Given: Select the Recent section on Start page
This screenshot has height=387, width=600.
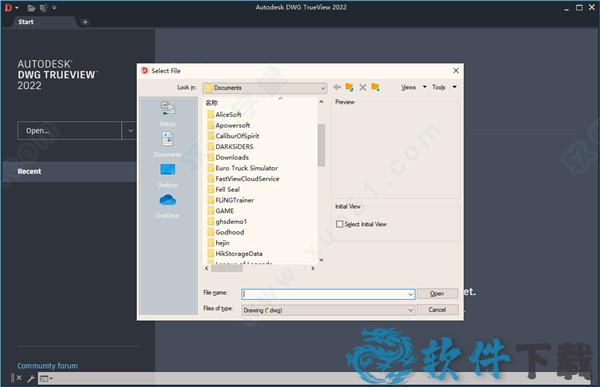Looking at the screenshot, I should (70, 171).
